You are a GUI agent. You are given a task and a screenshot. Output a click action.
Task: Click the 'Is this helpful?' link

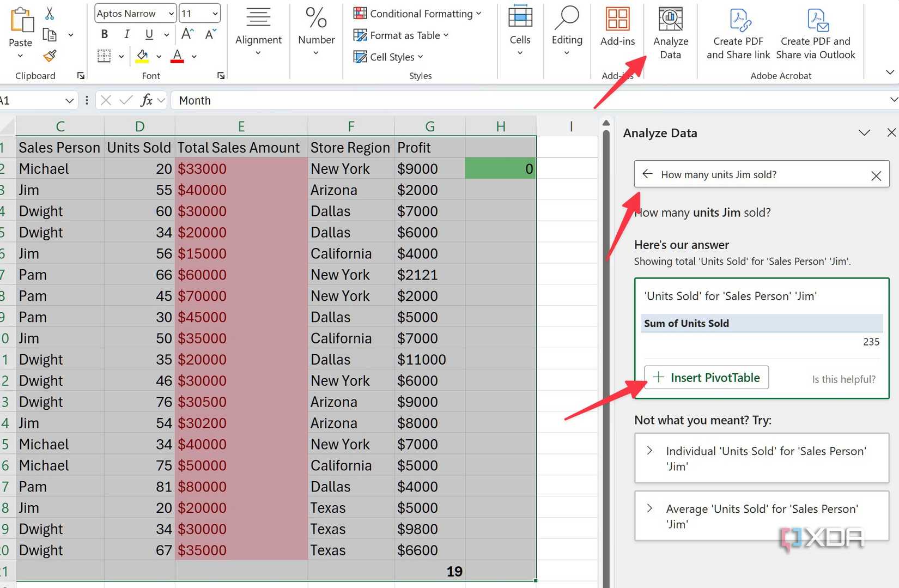[843, 379]
